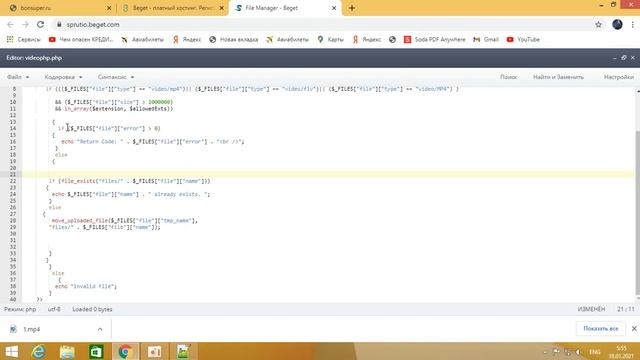Open Chrome three-dot menu
Screen dimensions: 640x360
[633, 24]
